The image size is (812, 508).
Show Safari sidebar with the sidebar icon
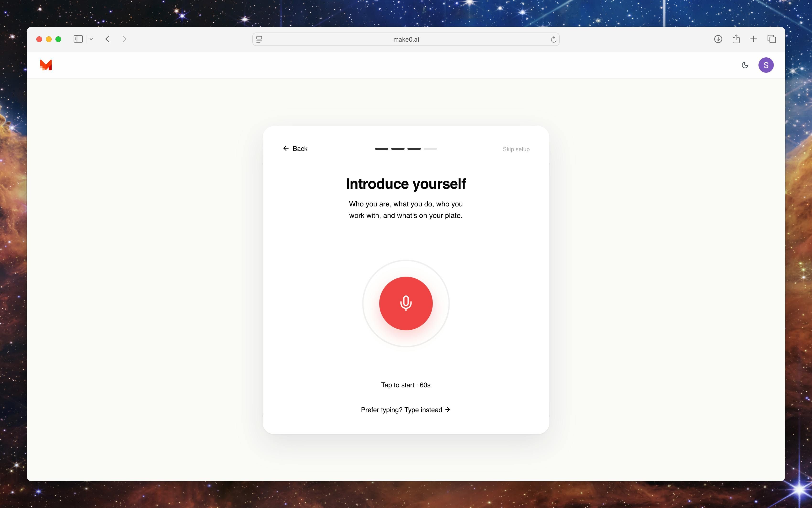point(78,39)
